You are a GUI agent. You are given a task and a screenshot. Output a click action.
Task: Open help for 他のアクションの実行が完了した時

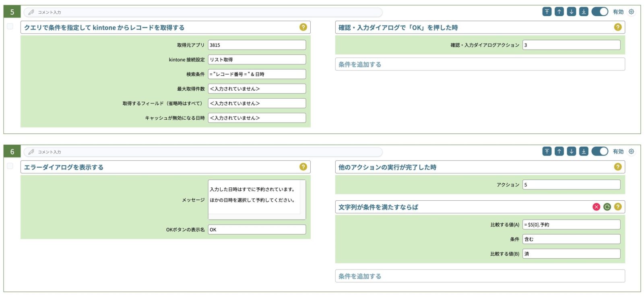pos(617,167)
